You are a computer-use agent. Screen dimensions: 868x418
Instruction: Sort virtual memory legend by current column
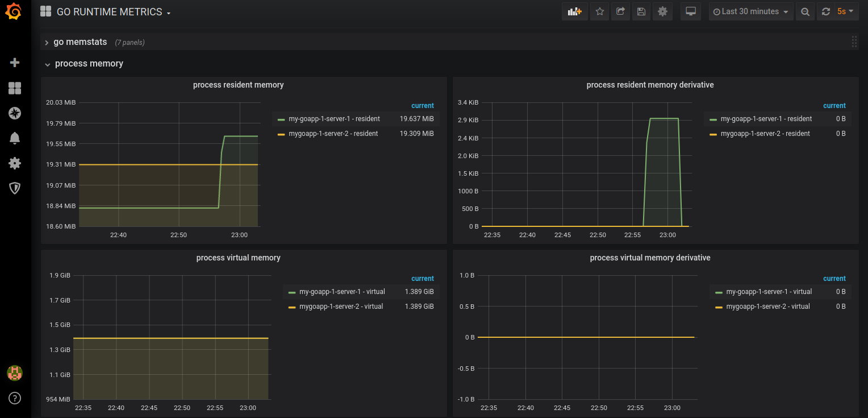point(422,279)
